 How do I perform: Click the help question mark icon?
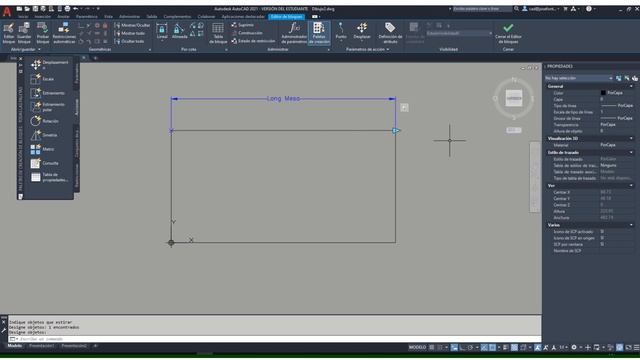[x=589, y=9]
